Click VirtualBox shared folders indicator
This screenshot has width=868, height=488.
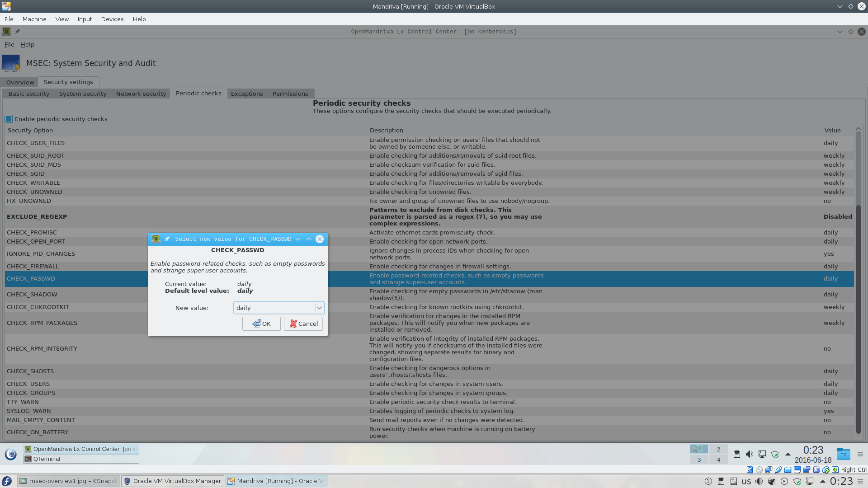tap(788, 470)
